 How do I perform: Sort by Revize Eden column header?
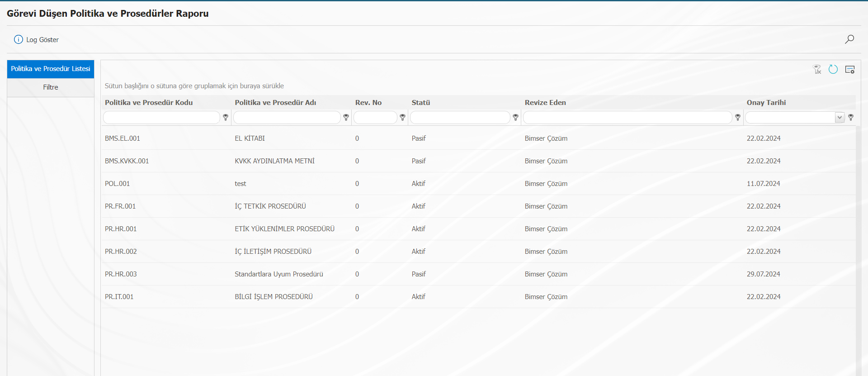point(545,102)
